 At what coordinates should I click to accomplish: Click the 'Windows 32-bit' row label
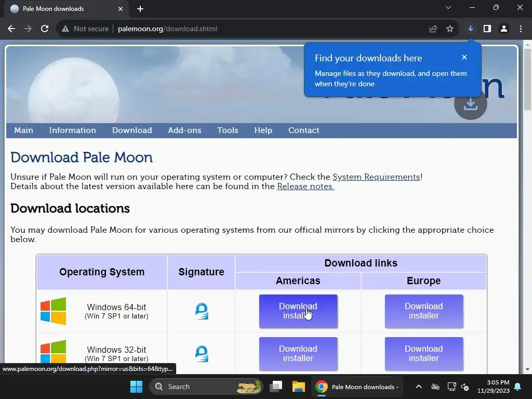coord(116,350)
